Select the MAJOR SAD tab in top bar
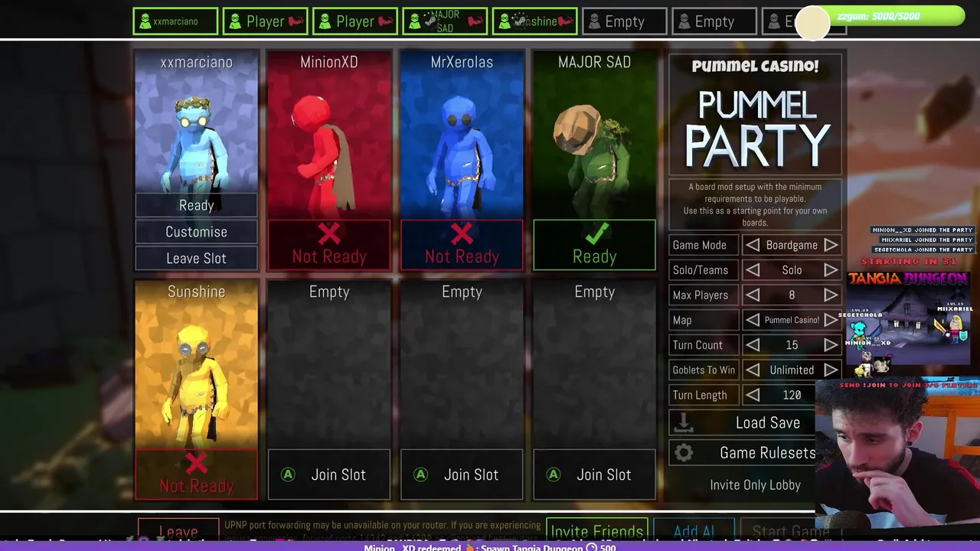Image resolution: width=980 pixels, height=551 pixels. click(445, 21)
